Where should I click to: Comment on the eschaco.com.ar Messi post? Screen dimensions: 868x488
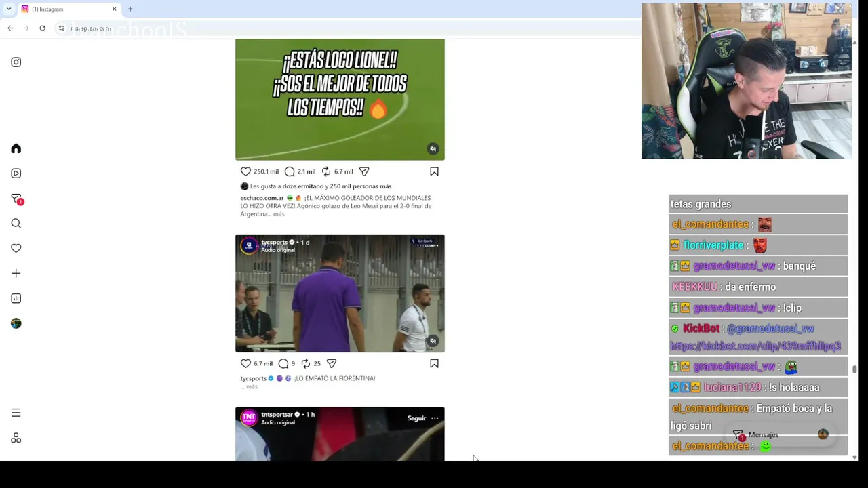click(x=290, y=171)
